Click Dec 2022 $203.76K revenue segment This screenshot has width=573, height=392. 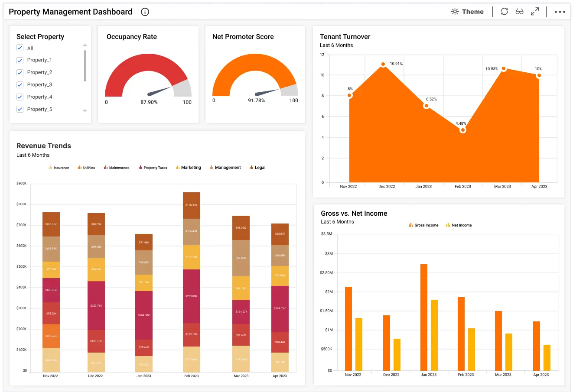96,305
